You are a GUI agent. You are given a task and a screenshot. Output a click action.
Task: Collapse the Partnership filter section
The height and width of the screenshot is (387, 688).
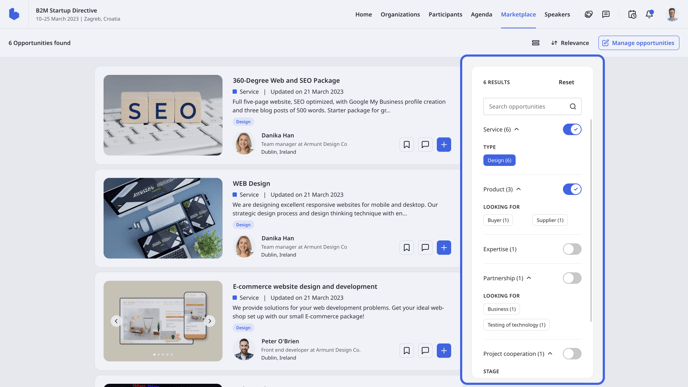(529, 278)
